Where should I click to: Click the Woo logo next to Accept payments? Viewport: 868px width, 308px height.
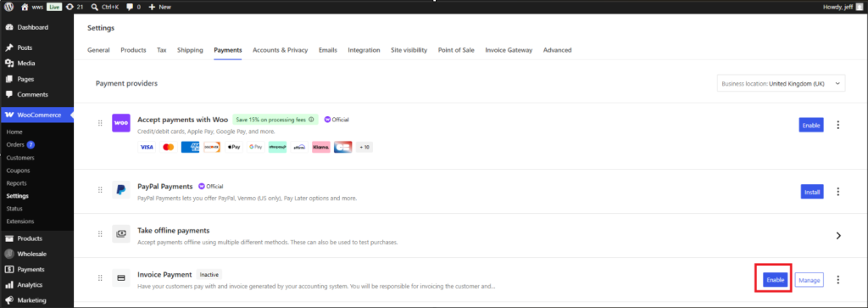[x=120, y=123]
